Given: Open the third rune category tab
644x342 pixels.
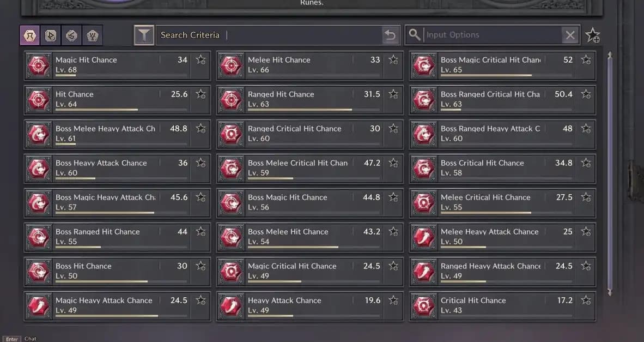Looking at the screenshot, I should coord(71,35).
